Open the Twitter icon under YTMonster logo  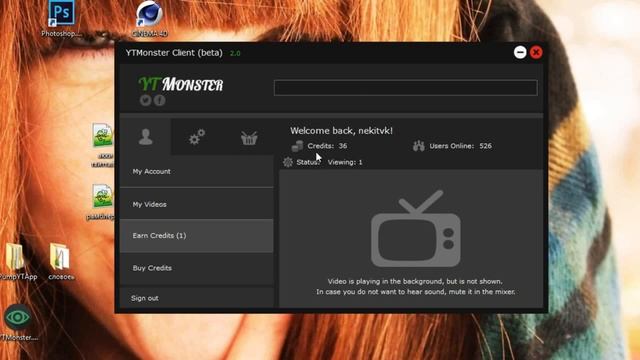(x=145, y=100)
